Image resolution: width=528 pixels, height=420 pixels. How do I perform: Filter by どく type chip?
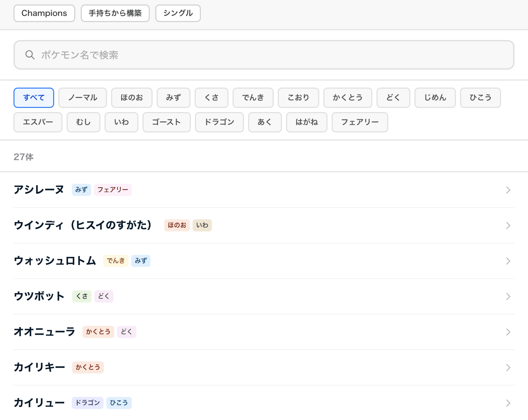(393, 98)
